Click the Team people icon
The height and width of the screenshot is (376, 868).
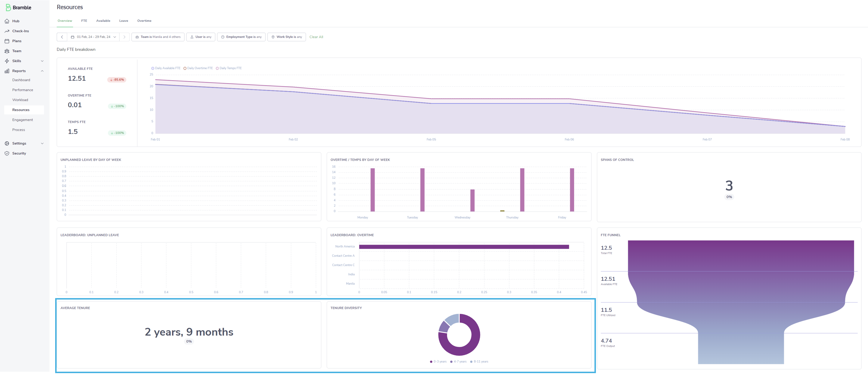(7, 51)
